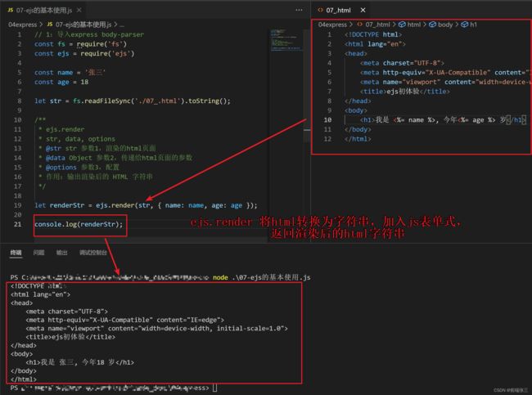
Task: Select the h1 symbol in right breadcrumb
Action: pyautogui.click(x=473, y=25)
